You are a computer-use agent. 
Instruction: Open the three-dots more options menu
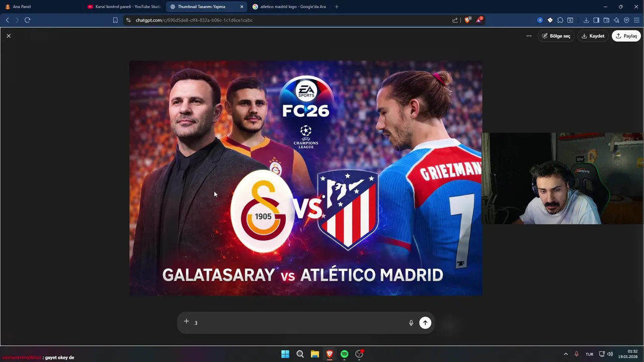[529, 36]
